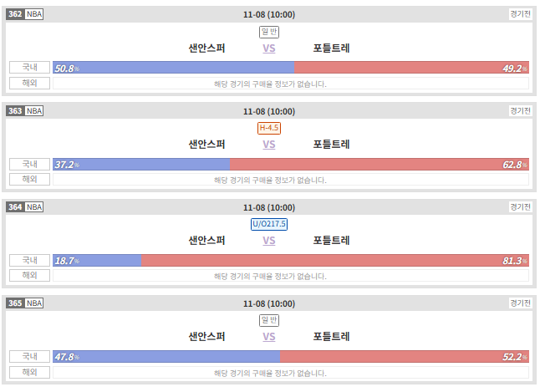Click the 국내 button in match 364
Viewport: 540px width, 392px height.
(x=29, y=261)
